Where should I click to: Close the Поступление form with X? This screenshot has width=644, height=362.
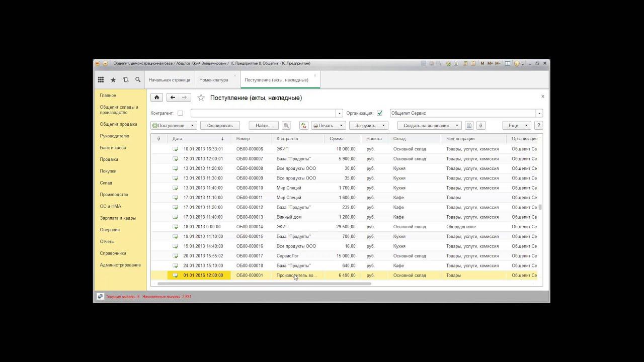click(542, 96)
